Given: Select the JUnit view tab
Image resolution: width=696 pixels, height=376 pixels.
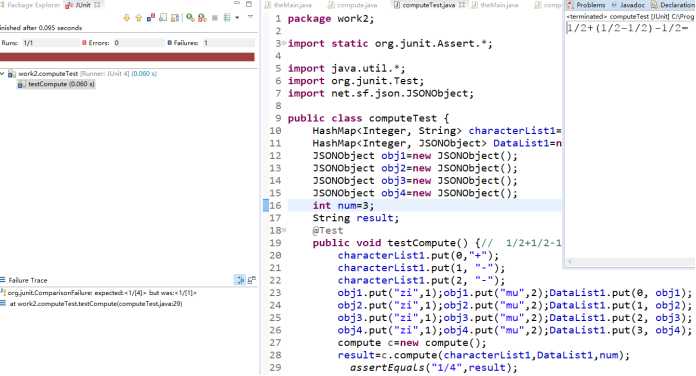Looking at the screenshot, I should point(83,5).
